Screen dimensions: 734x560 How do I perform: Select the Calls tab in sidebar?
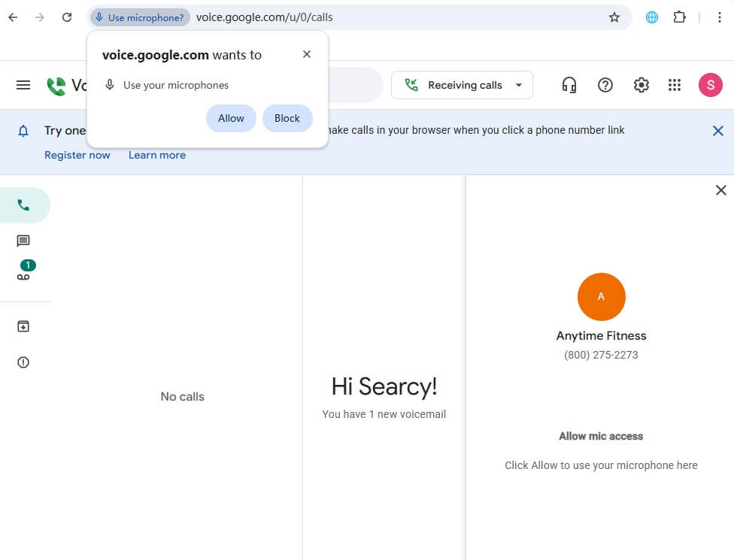pos(23,205)
